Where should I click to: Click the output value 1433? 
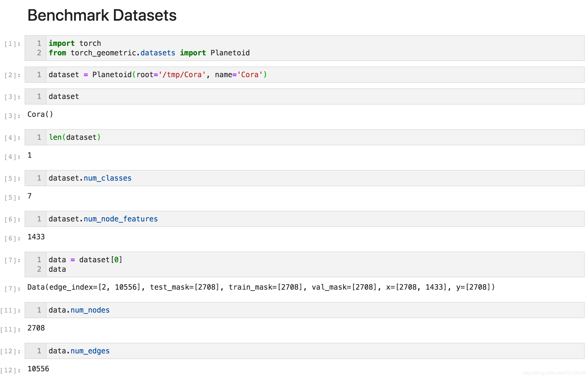pos(36,237)
